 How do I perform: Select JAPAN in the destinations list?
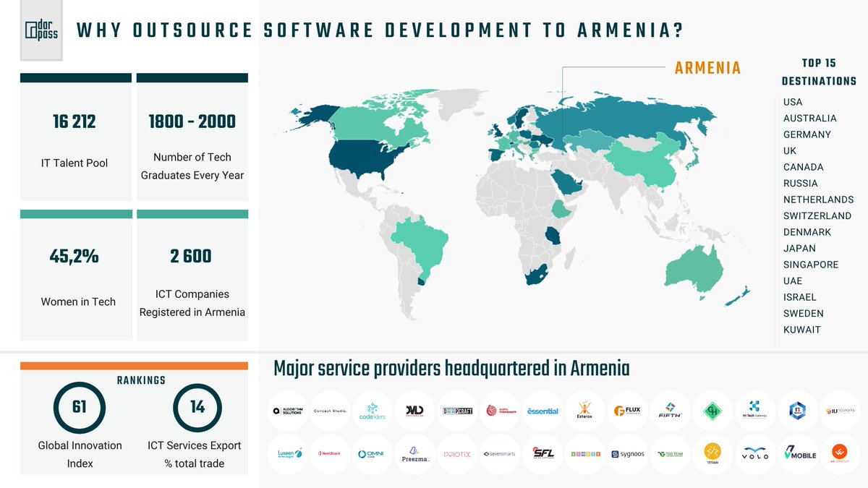point(799,249)
